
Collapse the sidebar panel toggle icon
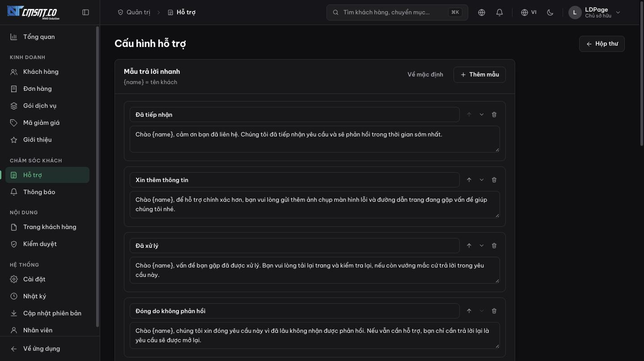(x=86, y=13)
